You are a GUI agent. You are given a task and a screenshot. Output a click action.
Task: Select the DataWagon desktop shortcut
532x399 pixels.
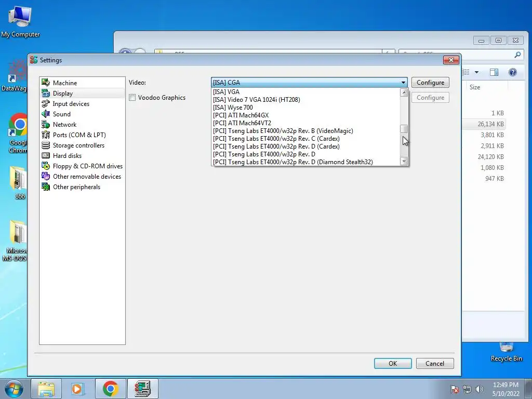(14, 76)
